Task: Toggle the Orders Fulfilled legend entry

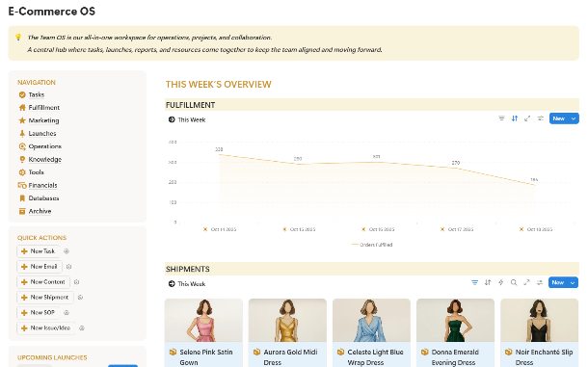Action: tap(372, 245)
